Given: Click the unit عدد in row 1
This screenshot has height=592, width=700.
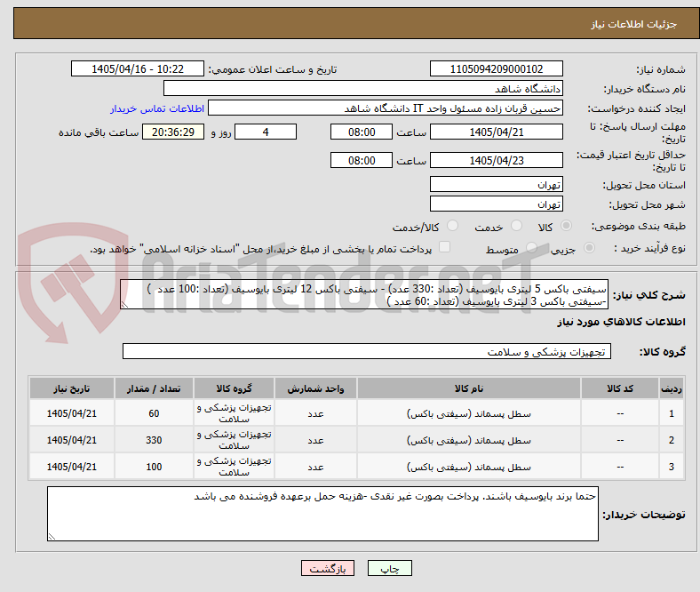Looking at the screenshot, I should click(x=315, y=413).
